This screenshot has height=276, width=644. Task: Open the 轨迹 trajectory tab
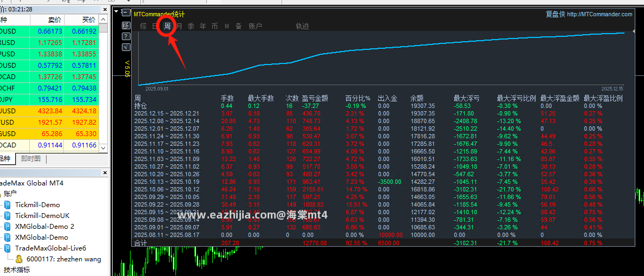pos(302,27)
